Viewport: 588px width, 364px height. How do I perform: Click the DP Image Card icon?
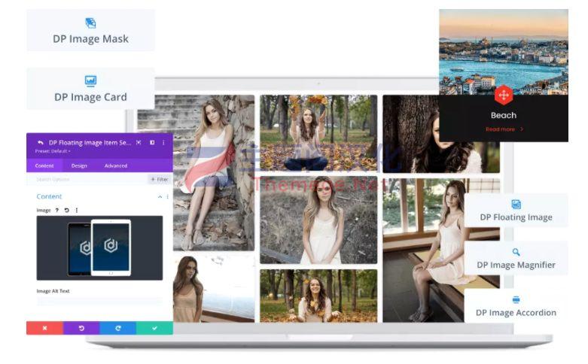coord(90,80)
